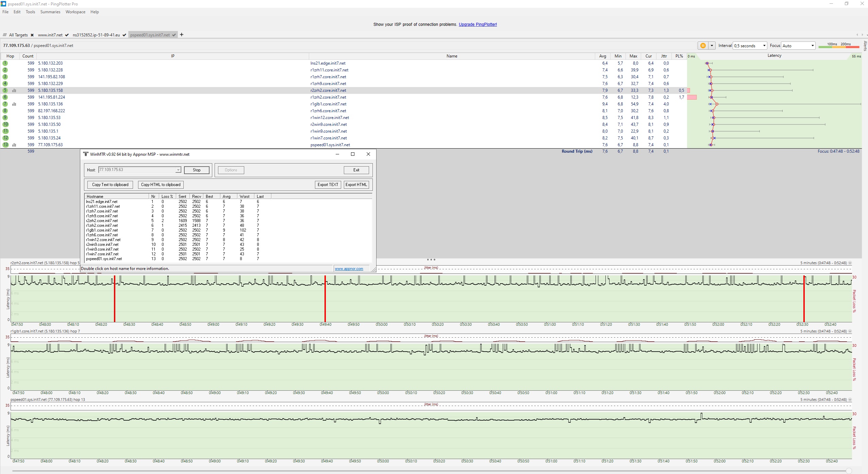
Task: Click Copy HTML to clipboard in WinMTR
Action: [161, 185]
